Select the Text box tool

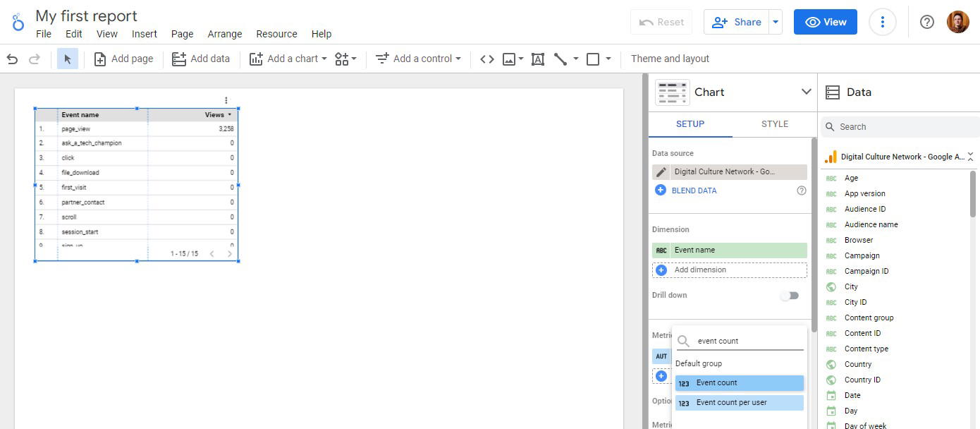pos(537,59)
